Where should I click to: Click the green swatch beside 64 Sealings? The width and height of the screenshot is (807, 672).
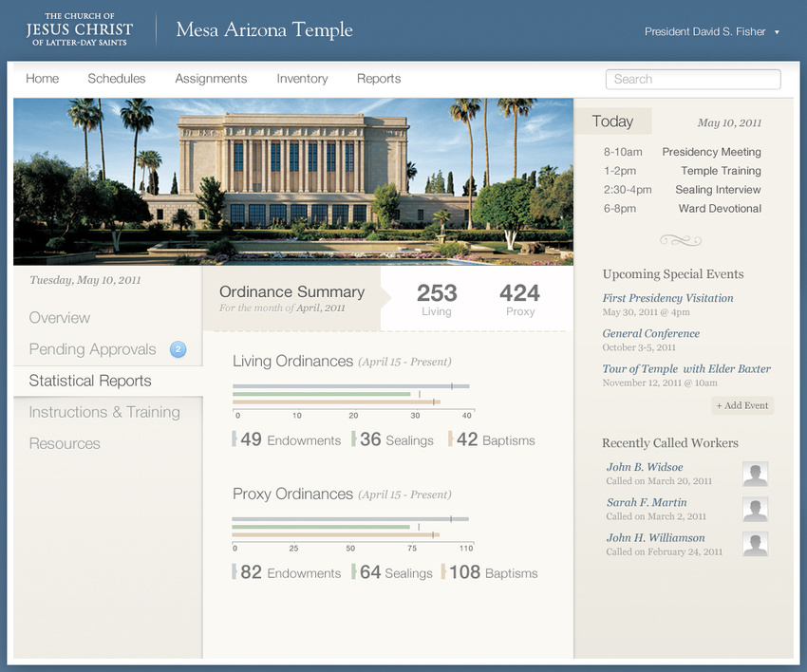click(353, 571)
